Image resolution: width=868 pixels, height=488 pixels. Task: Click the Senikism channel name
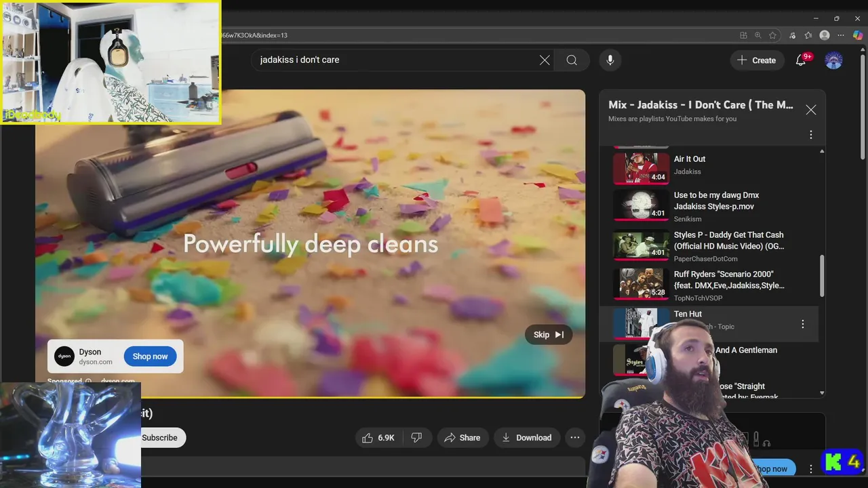(686, 219)
